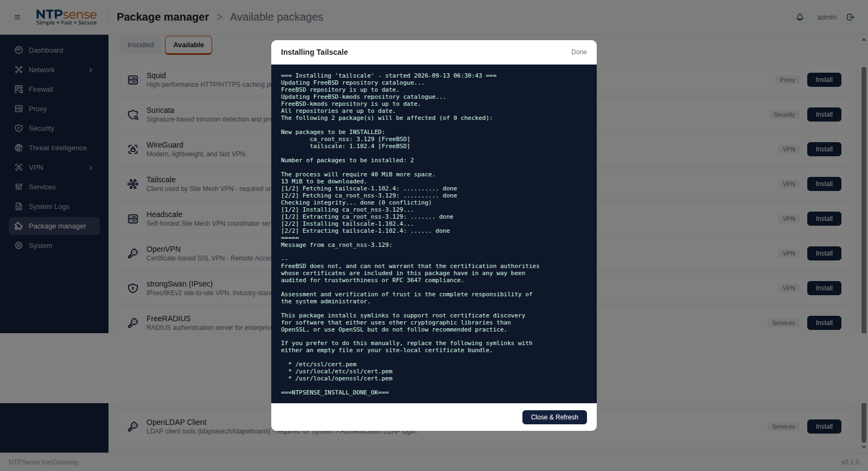The image size is (868, 471).
Task: Click the Firewall sidebar icon
Action: [x=19, y=89]
